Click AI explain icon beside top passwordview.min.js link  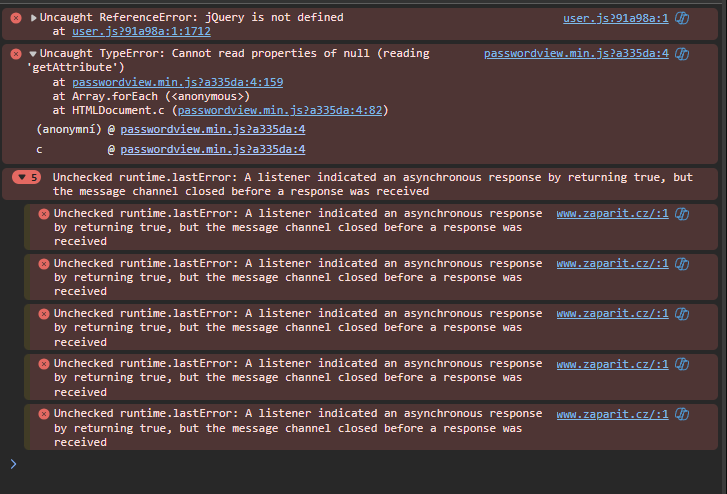682,54
